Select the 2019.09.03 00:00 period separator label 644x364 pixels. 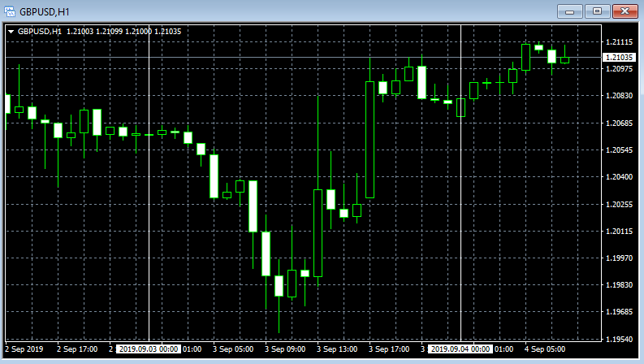tap(149, 349)
